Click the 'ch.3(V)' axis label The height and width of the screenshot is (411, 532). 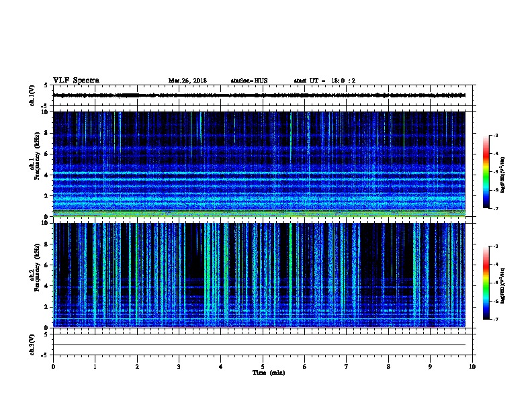(x=32, y=345)
